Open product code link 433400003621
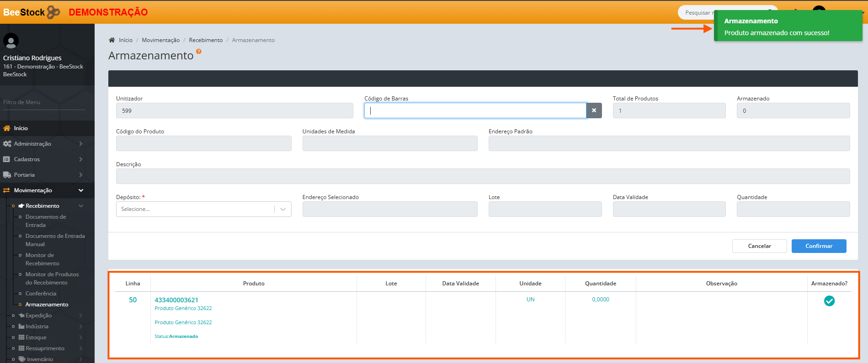Screen dimensions: 868x363 tap(176, 300)
